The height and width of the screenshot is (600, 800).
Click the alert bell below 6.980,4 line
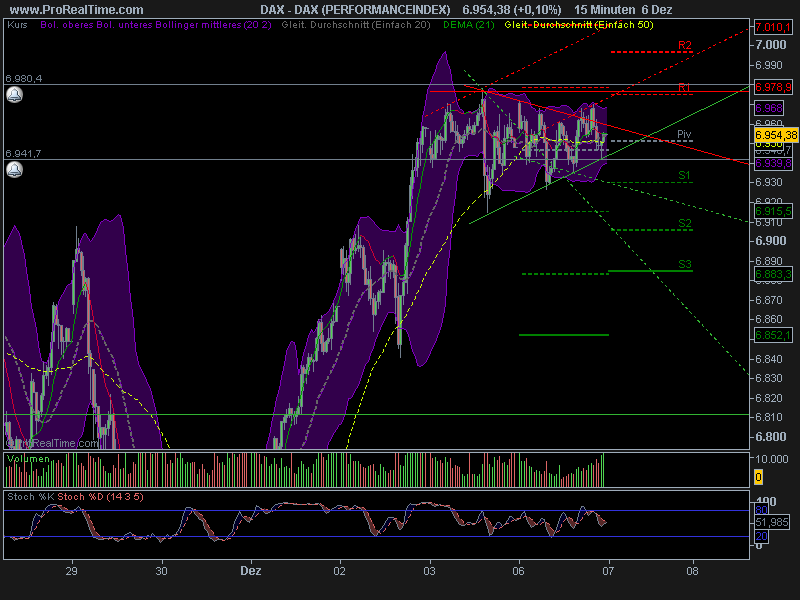point(14,95)
